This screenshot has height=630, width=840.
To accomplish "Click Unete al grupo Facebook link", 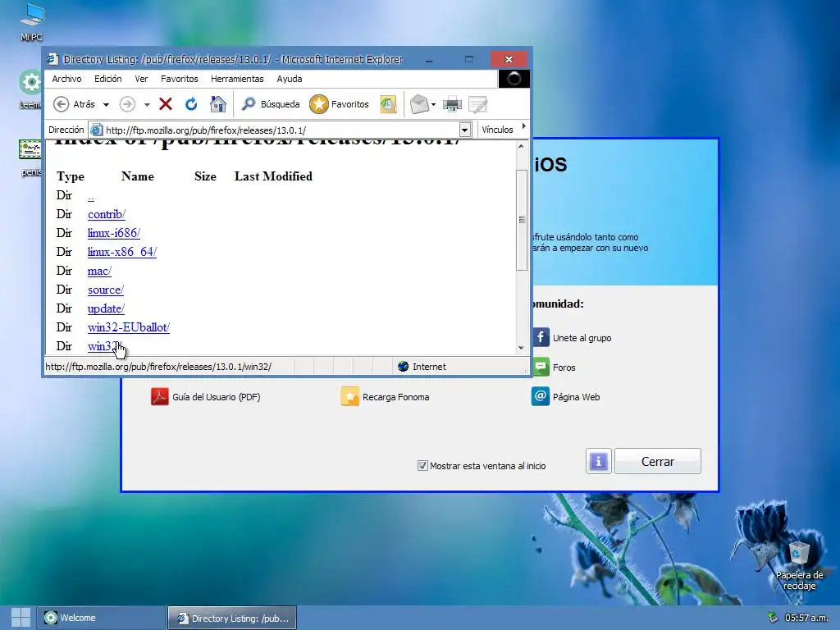I will tap(572, 337).
